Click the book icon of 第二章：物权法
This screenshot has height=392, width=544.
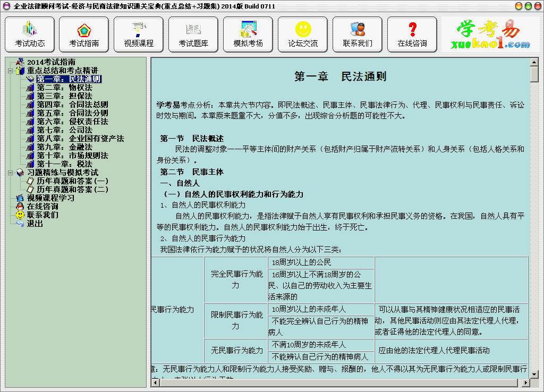[30, 88]
